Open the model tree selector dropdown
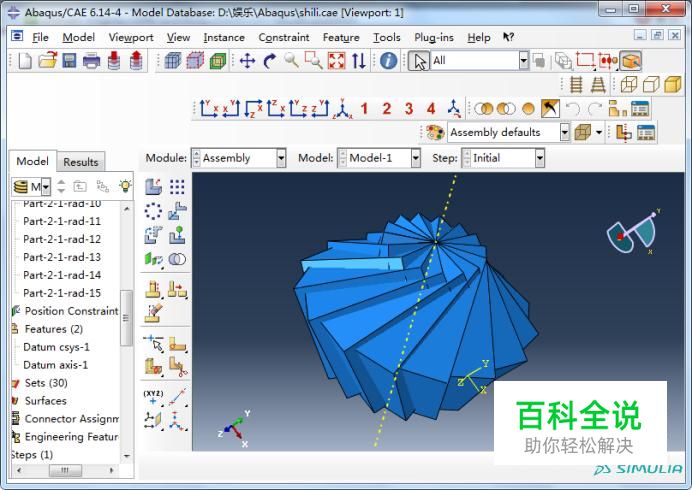This screenshot has width=692, height=490. tap(46, 187)
